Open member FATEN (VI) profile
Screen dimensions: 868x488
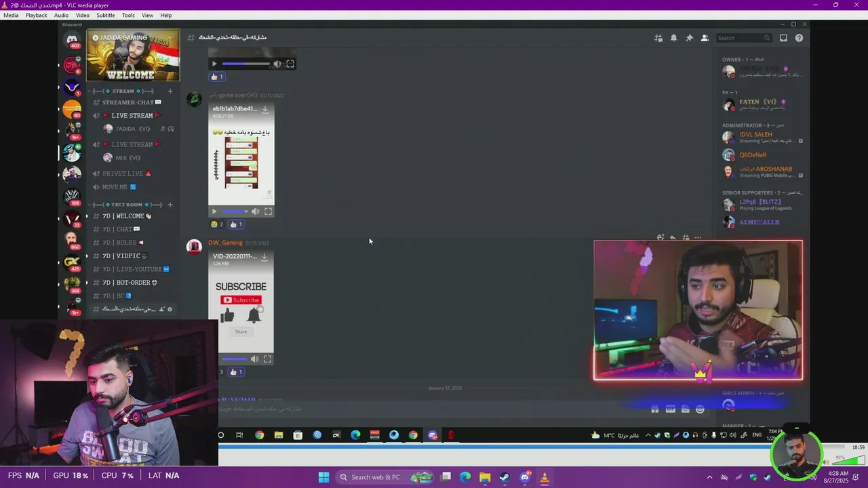(x=762, y=105)
